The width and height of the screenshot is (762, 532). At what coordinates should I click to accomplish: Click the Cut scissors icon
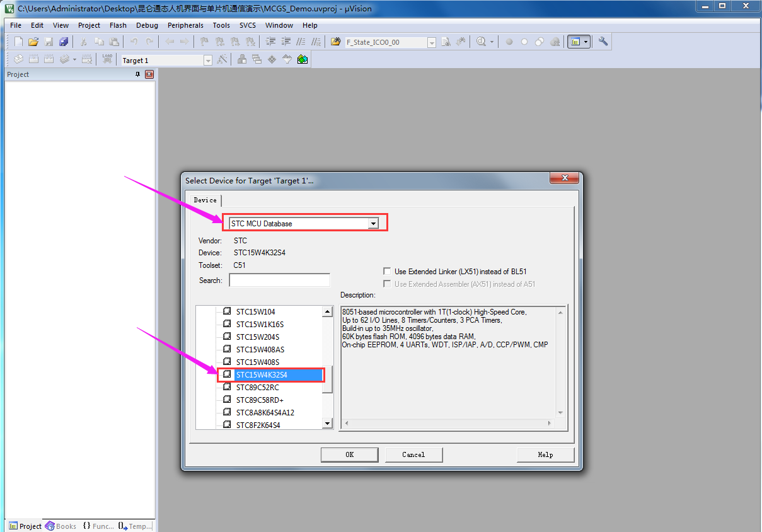coord(83,42)
